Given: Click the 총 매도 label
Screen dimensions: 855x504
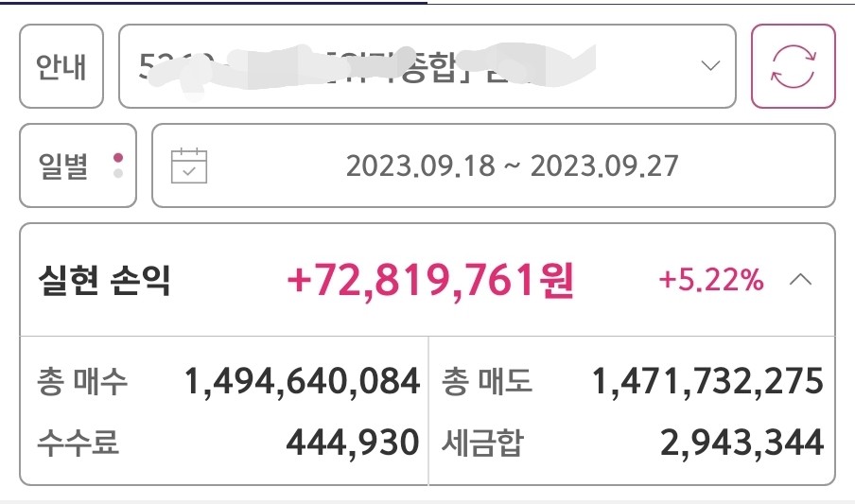Looking at the screenshot, I should click(x=487, y=381).
